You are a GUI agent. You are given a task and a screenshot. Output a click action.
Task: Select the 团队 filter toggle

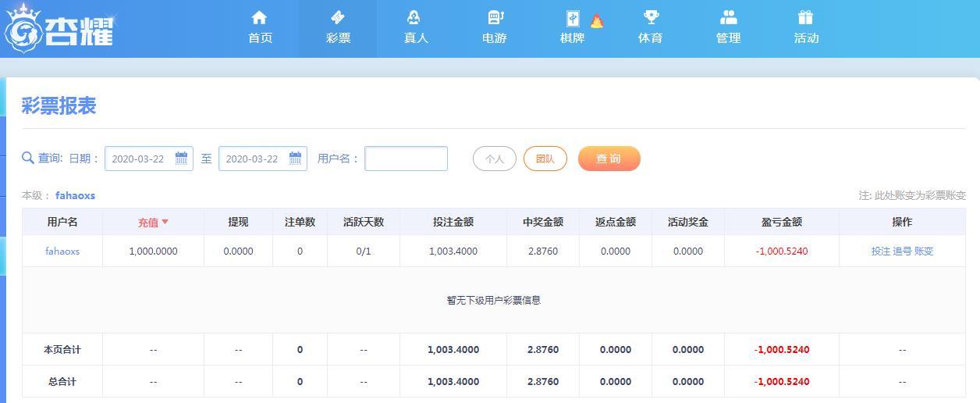point(545,159)
